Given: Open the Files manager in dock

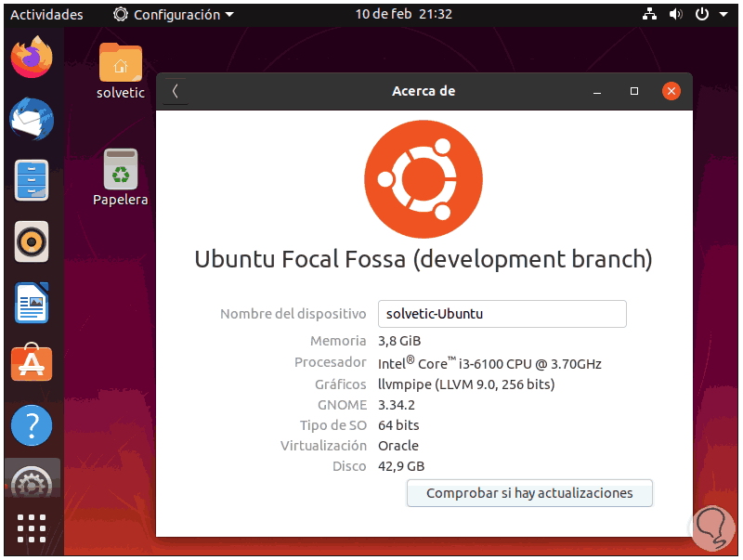Looking at the screenshot, I should click(x=32, y=180).
